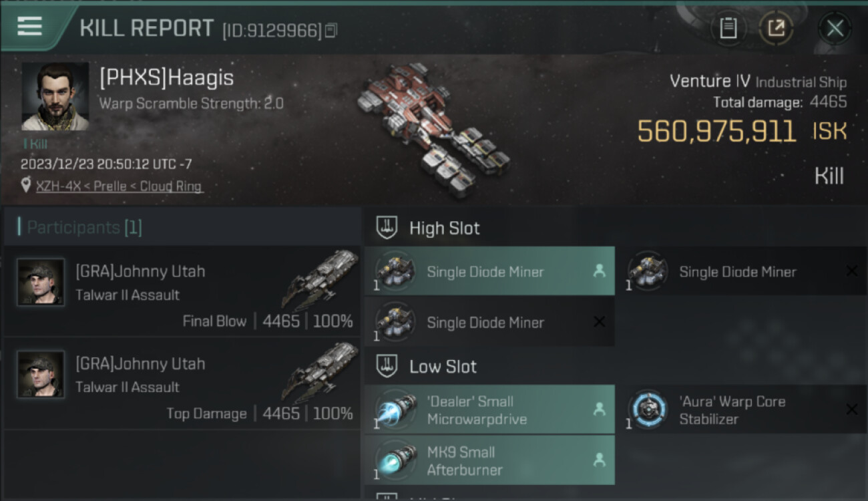868x501 pixels.
Task: Click the 'Dealer' Small Microwarpdrive module icon
Action: 395,409
